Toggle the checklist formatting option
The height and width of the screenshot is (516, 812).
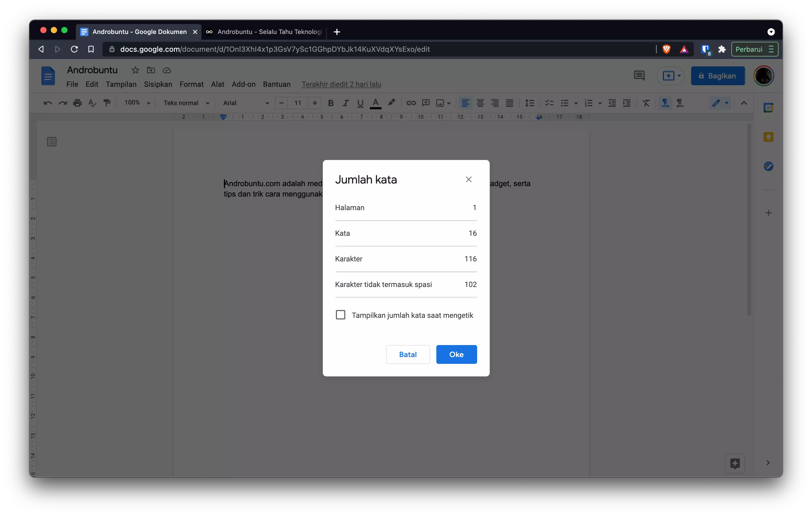tap(549, 103)
